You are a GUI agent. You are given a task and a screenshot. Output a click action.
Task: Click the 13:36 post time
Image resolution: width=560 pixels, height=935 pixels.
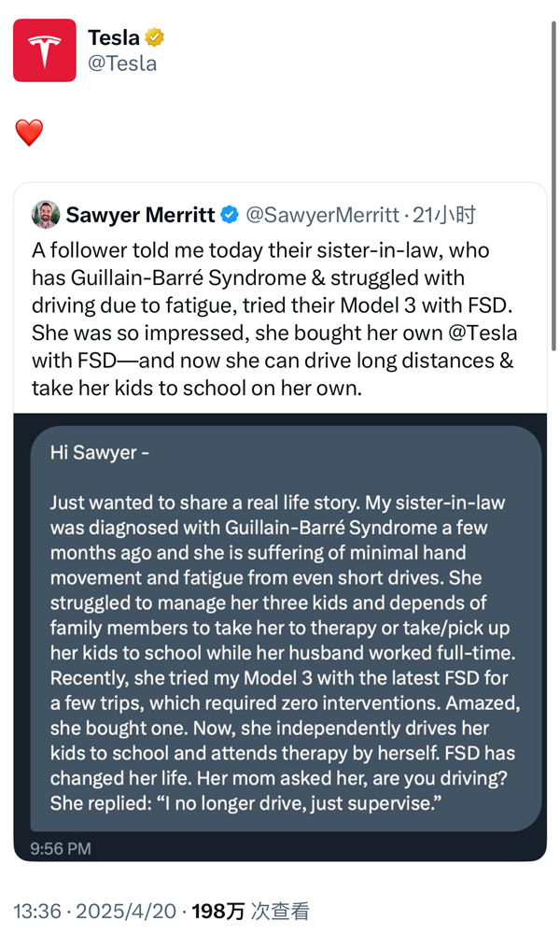(36, 911)
